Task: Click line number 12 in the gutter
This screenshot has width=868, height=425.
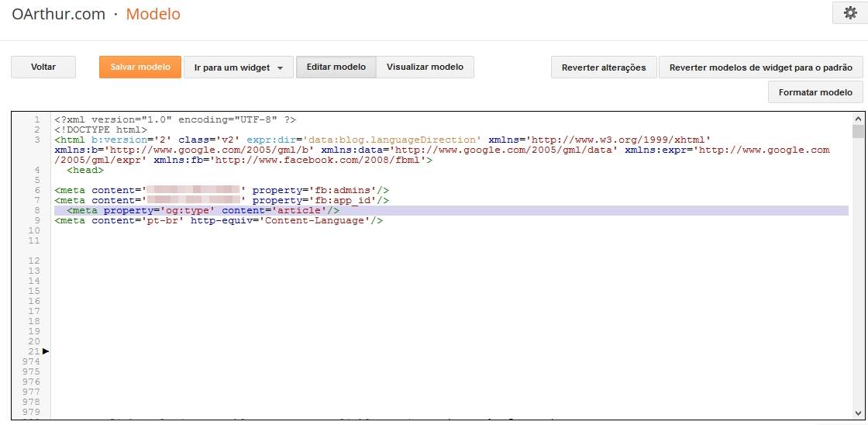Action: point(34,261)
